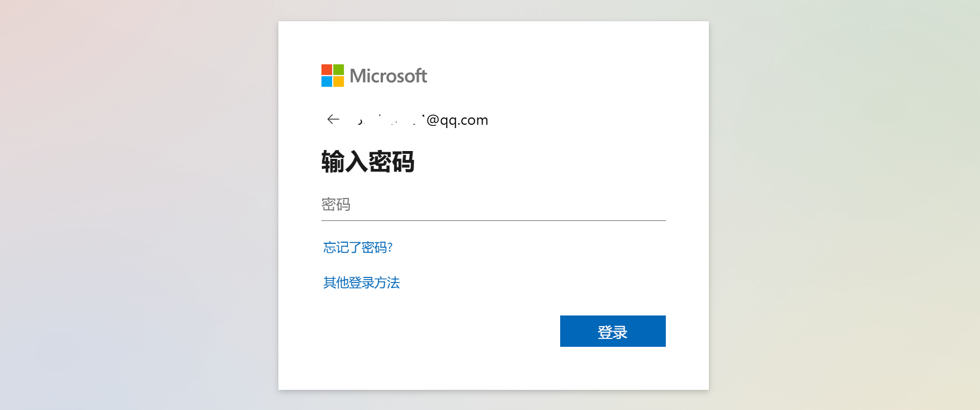980x410 pixels.
Task: Click the red square in Microsoft logo
Action: click(x=326, y=69)
